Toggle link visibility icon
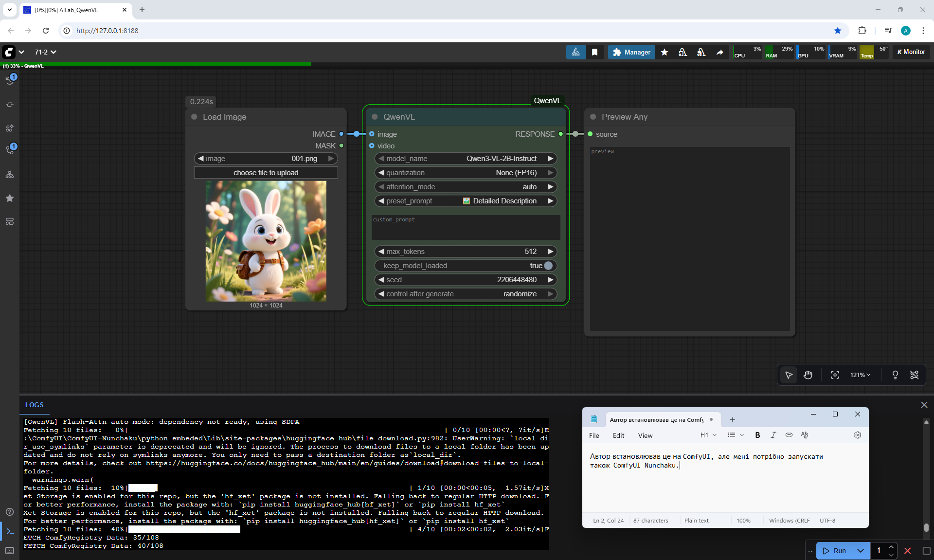Screen dimensions: 934x560 point(914,375)
